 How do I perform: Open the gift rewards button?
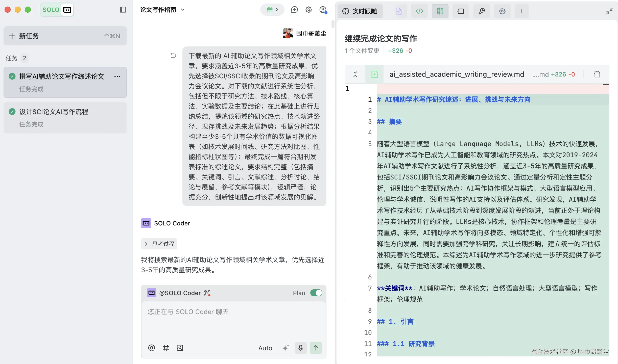272,10
